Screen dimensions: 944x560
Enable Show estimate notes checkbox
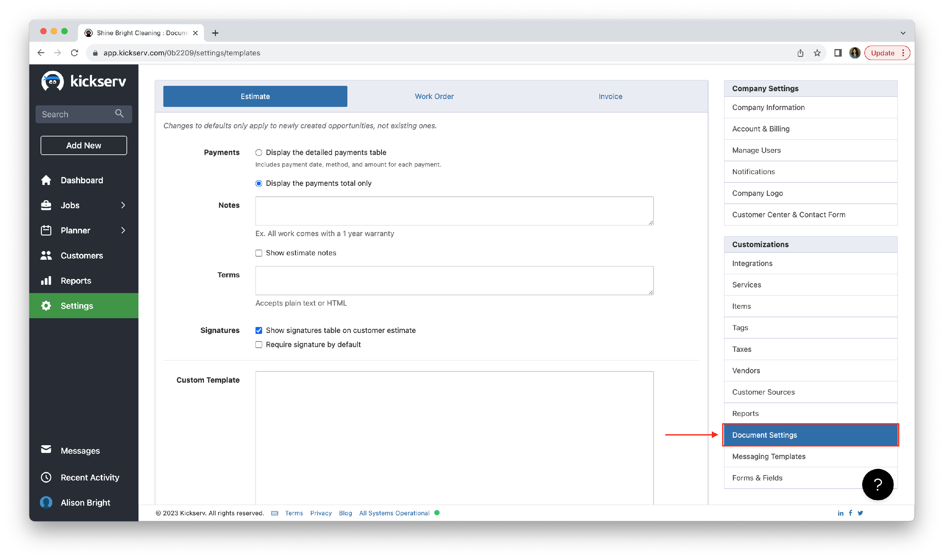259,253
